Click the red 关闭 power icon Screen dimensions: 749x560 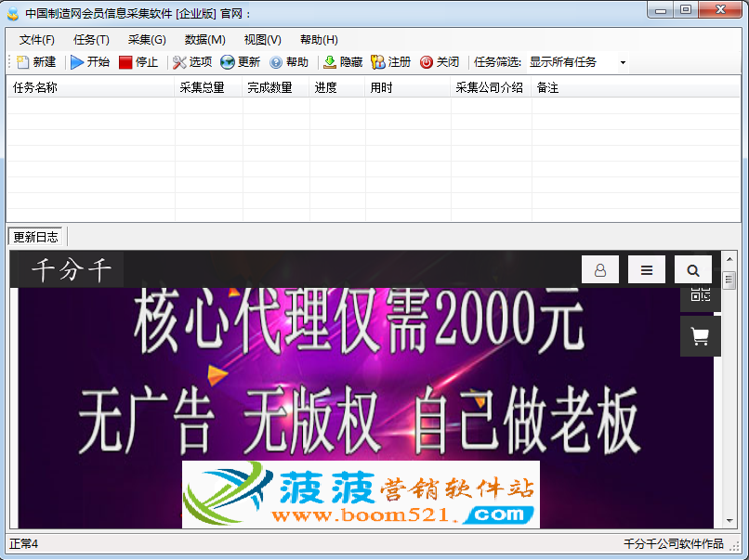pyautogui.click(x=427, y=62)
